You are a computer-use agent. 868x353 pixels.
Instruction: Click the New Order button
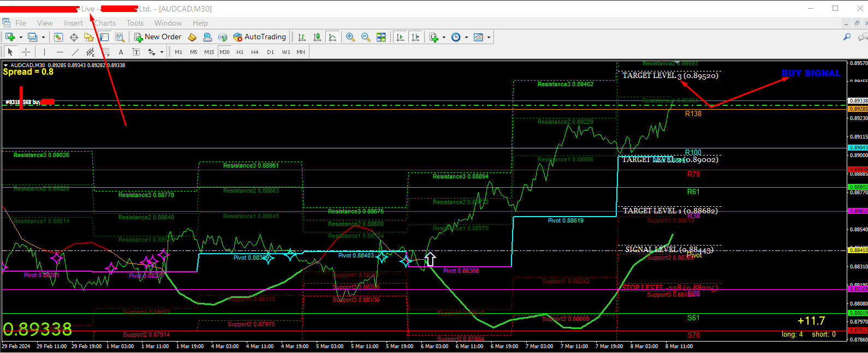tap(158, 37)
